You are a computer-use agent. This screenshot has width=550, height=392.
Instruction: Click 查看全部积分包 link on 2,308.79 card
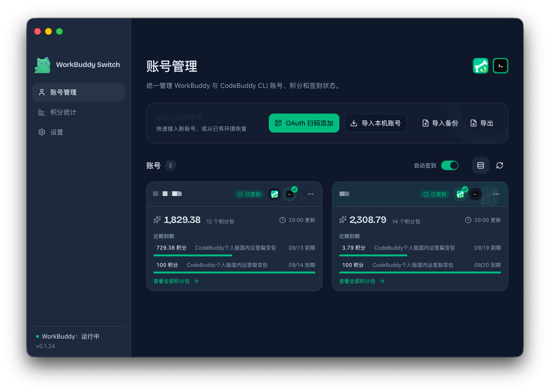[362, 281]
